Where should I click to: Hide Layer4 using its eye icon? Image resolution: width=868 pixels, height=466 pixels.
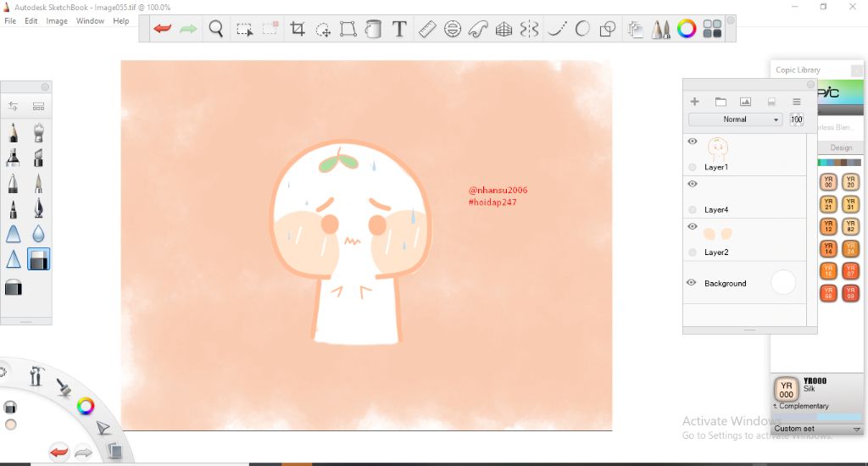pos(692,184)
